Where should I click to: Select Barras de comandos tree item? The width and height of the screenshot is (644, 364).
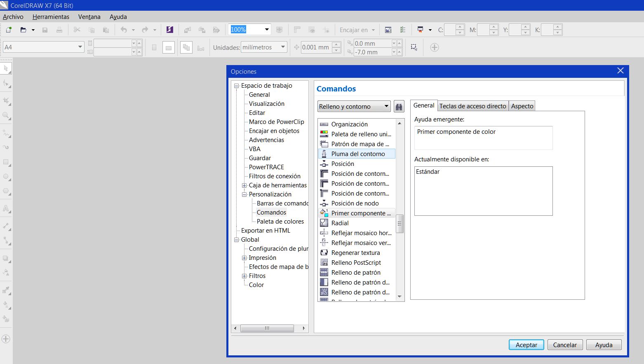[x=282, y=203]
